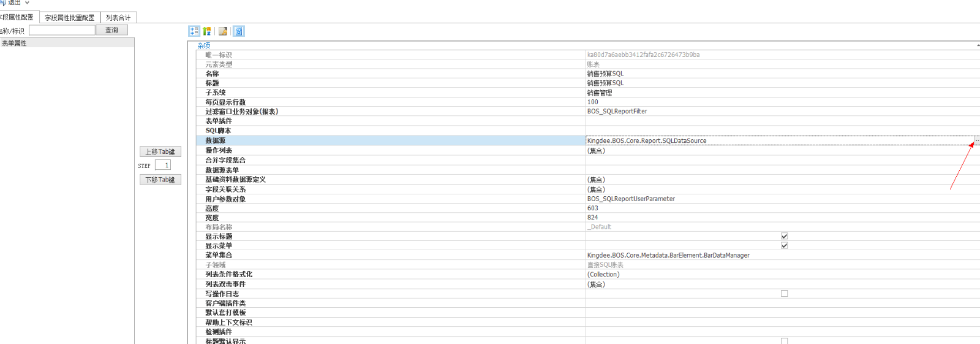Sort properties alphabetically
The image size is (980, 344).
click(x=207, y=31)
